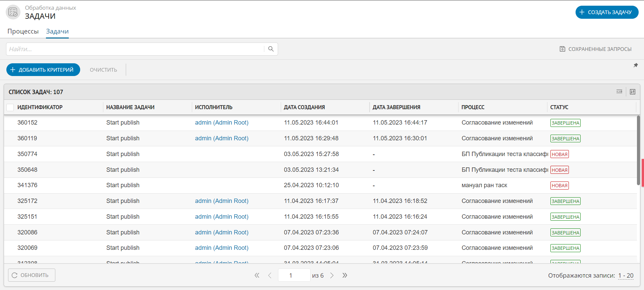This screenshot has width=644, height=290.
Task: Click identifier 320069
Action: 28,248
